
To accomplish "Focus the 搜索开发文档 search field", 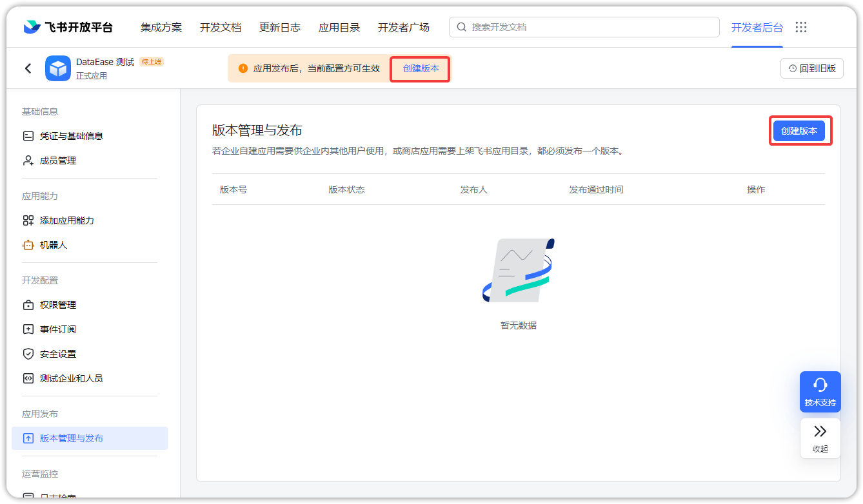I will tap(584, 27).
